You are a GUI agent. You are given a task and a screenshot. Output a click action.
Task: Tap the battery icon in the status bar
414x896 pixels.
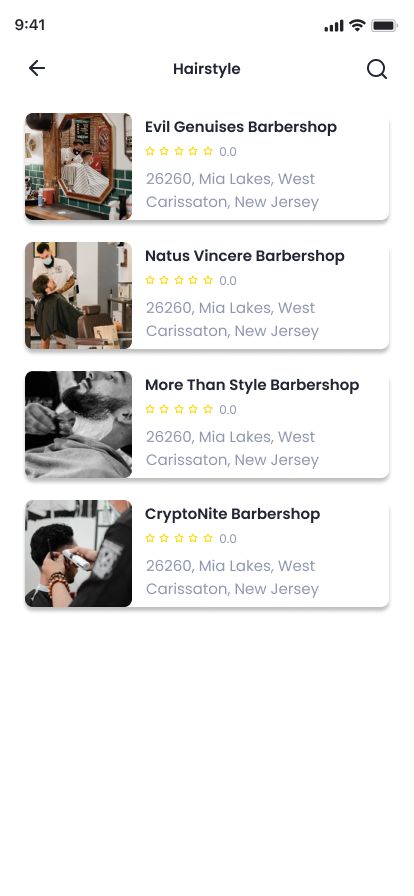coord(384,25)
